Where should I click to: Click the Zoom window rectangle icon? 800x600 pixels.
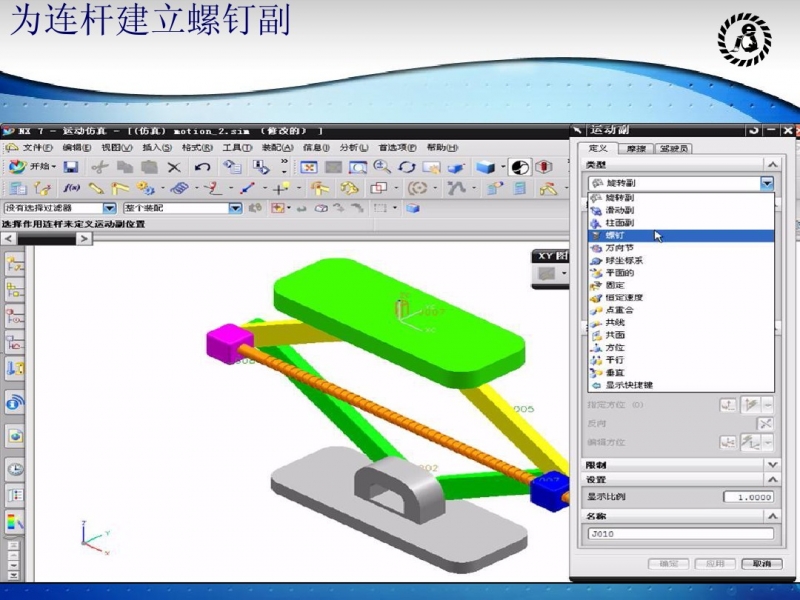[x=358, y=167]
